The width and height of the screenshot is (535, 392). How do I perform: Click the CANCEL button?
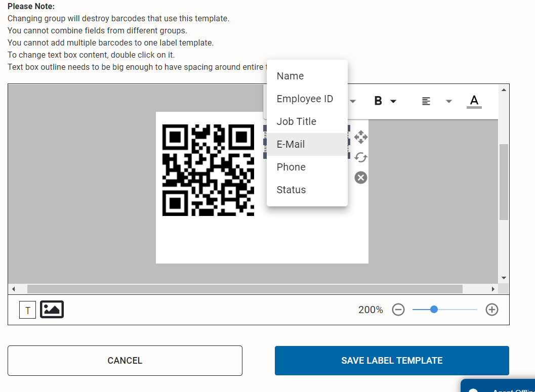click(125, 361)
